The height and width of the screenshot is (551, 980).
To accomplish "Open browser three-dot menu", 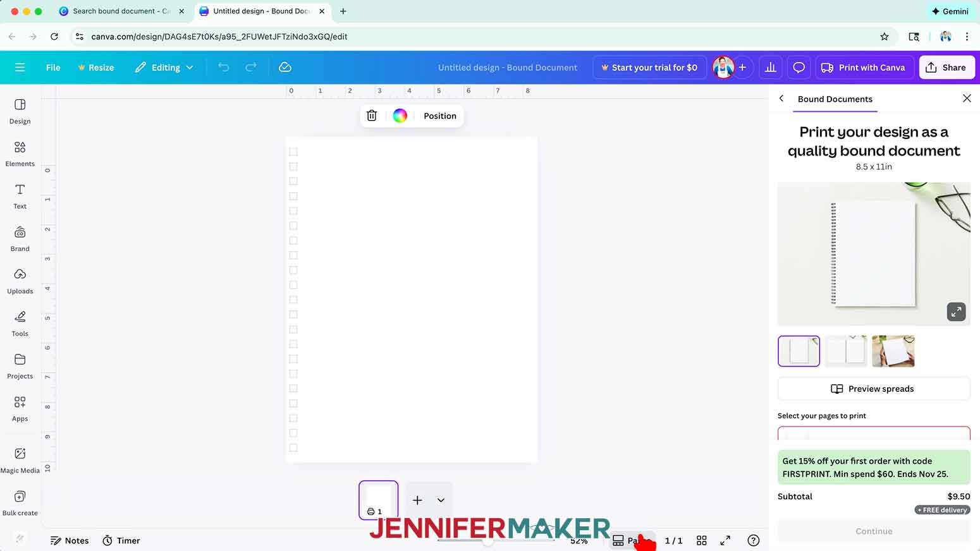I will click(967, 37).
